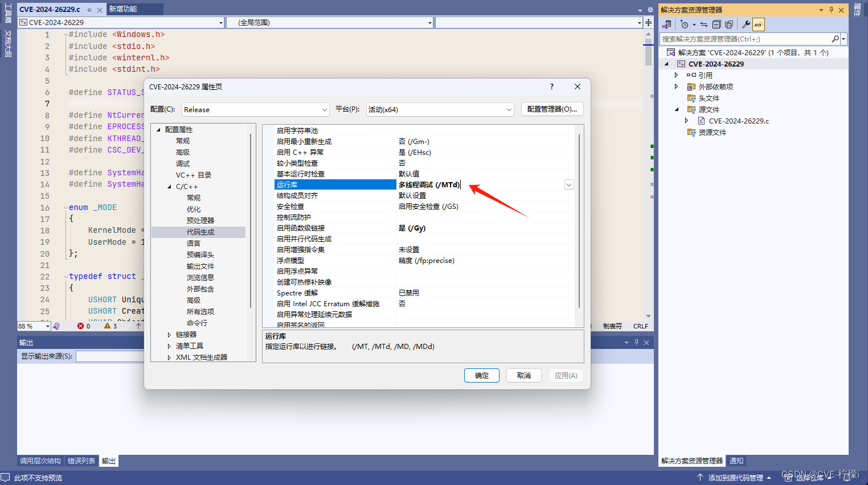868x485 pixels.
Task: Select Spectre 缓解 property row
Action: (424, 293)
